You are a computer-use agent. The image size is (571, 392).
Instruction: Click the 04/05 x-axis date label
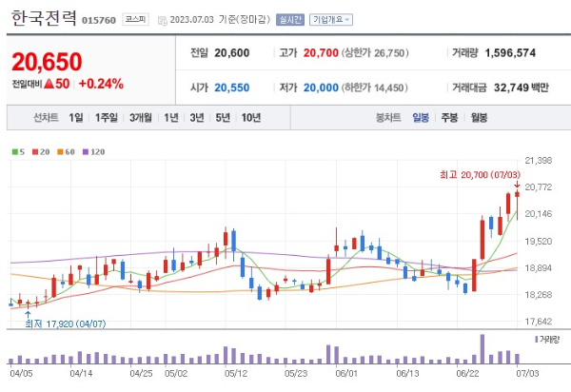tap(21, 373)
